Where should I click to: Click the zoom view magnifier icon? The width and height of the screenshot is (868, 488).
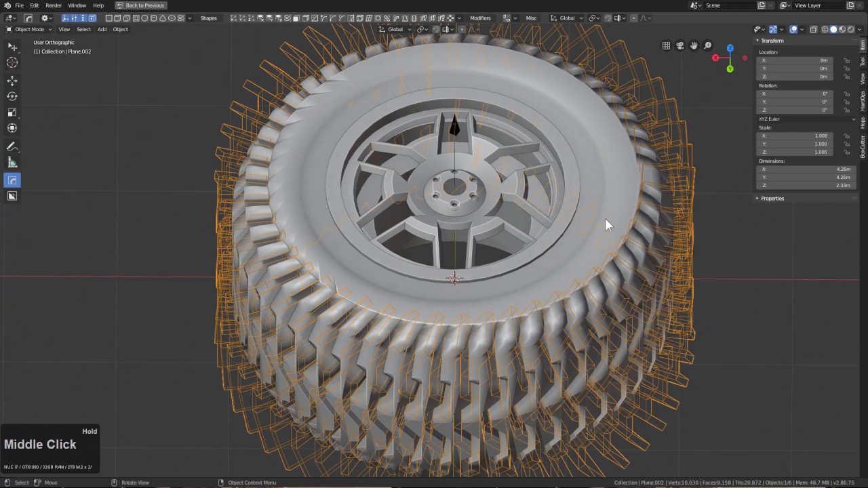[x=708, y=45]
